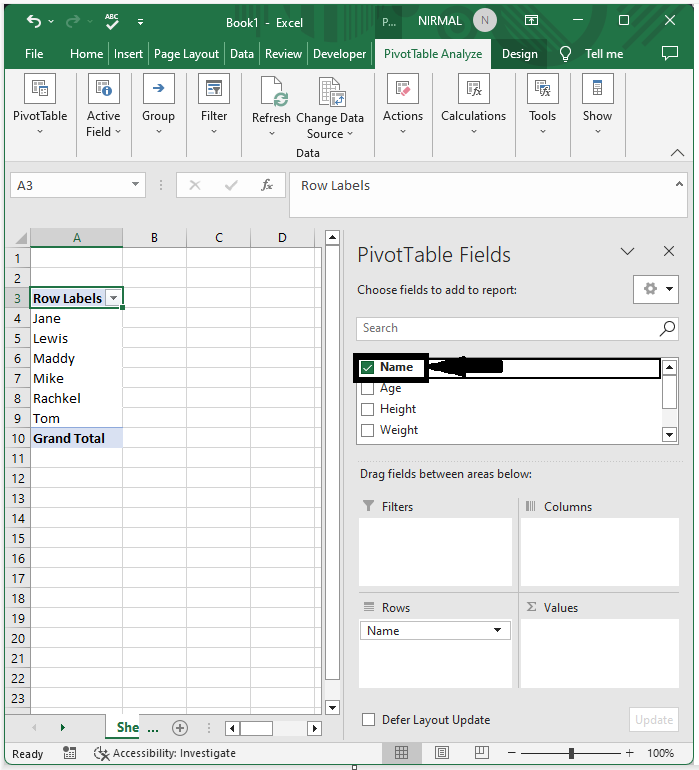Close the PivotTable Fields pane

coord(669,251)
